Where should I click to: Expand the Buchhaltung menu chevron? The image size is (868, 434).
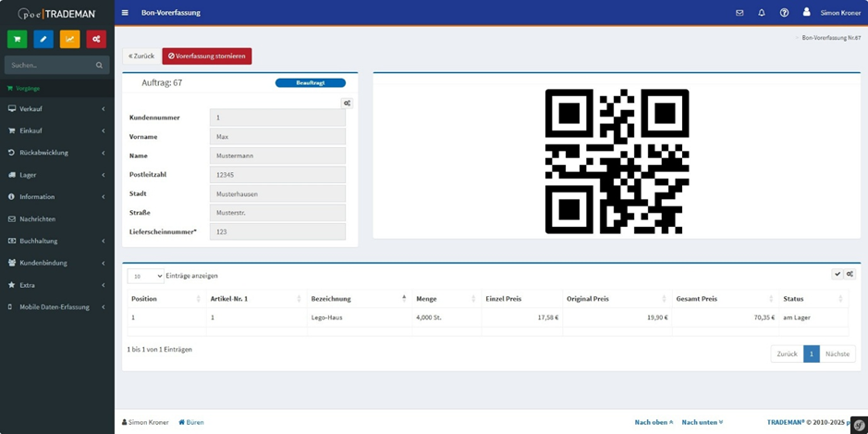pos(104,242)
